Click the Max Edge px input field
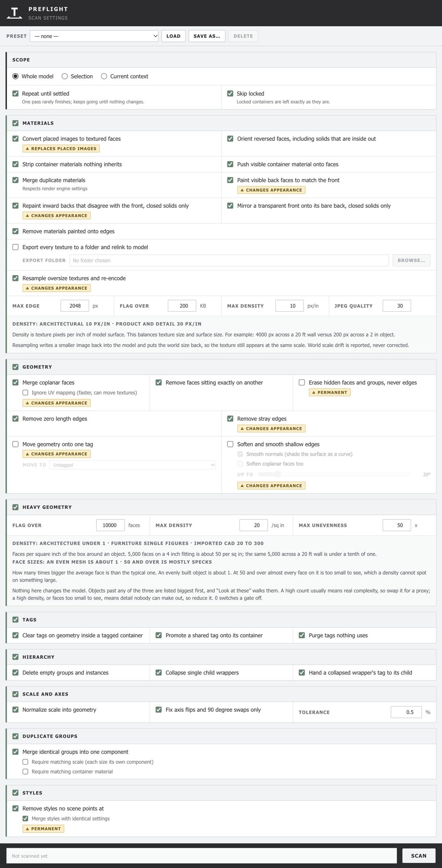 75,306
